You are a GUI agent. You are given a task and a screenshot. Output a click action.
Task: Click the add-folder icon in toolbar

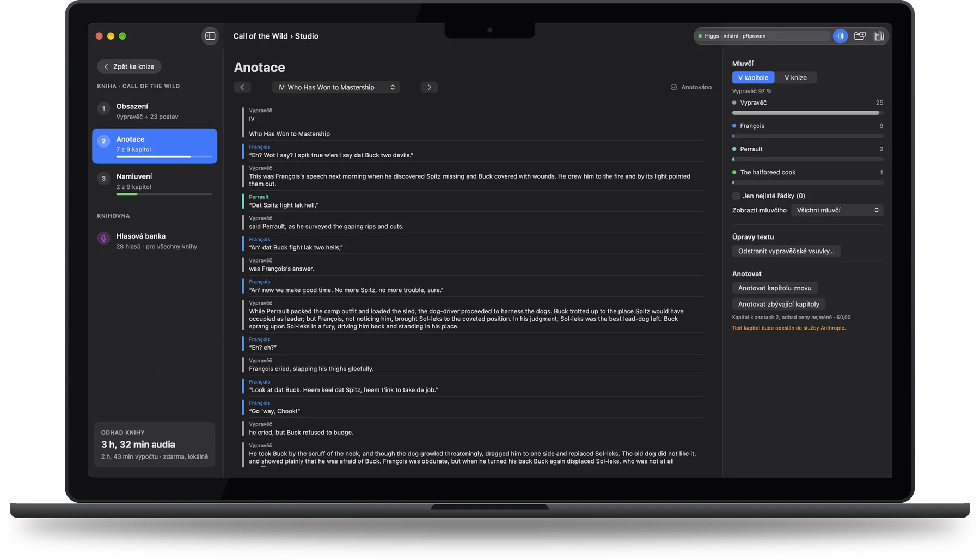coord(860,36)
